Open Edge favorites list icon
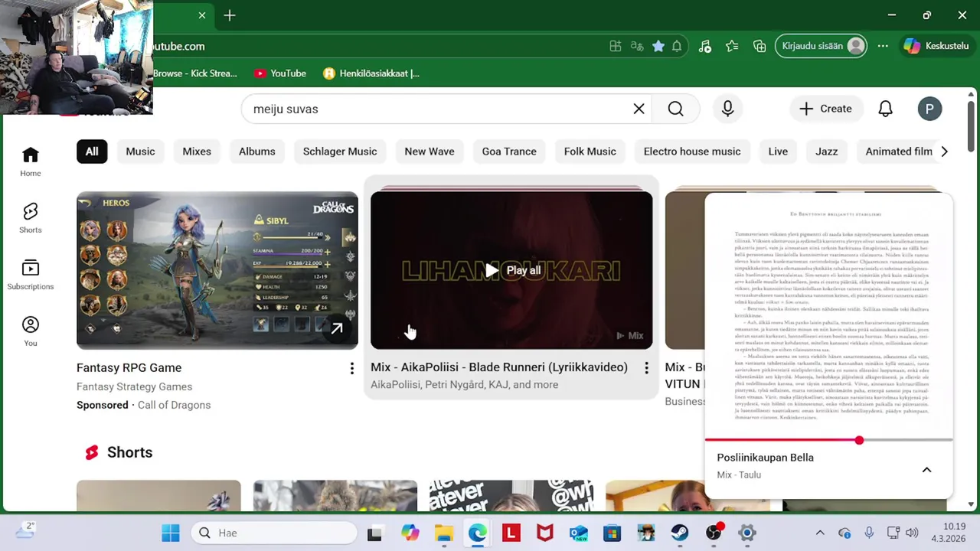The width and height of the screenshot is (980, 551). point(732,46)
